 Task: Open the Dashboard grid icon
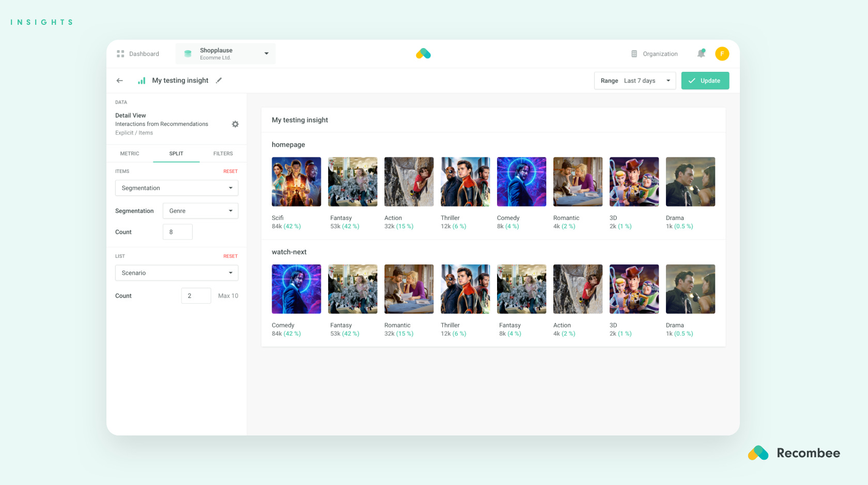pyautogui.click(x=120, y=54)
